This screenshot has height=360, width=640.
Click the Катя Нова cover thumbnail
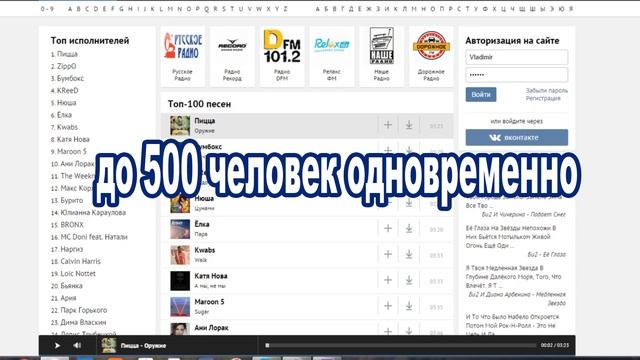[180, 280]
